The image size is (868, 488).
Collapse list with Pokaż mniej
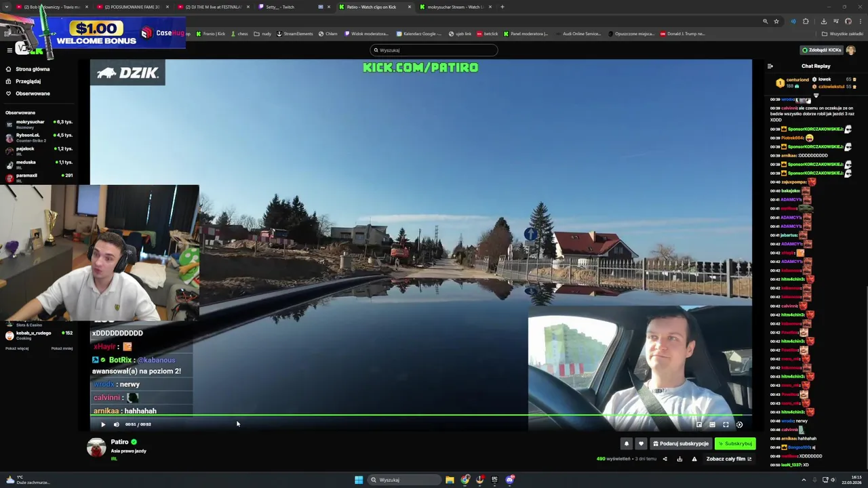coord(62,348)
